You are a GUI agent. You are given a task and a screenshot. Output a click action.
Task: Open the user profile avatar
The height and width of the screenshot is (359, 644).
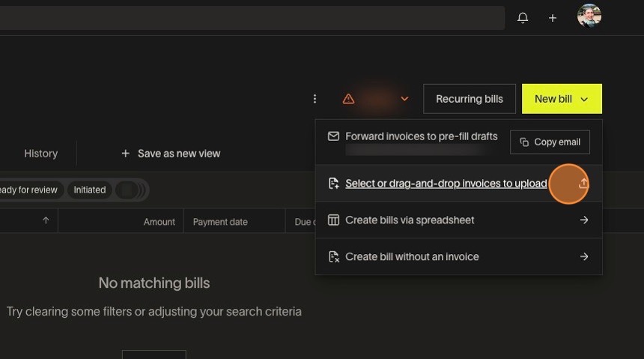pos(589,16)
